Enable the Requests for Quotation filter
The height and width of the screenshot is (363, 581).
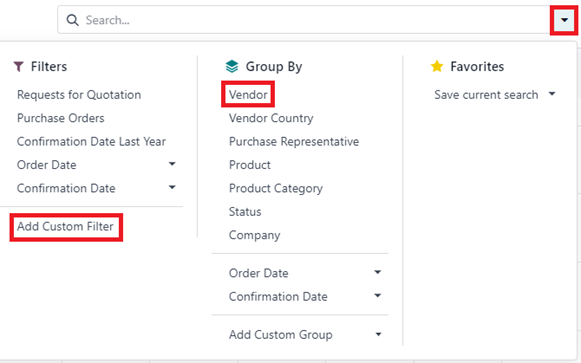point(79,95)
